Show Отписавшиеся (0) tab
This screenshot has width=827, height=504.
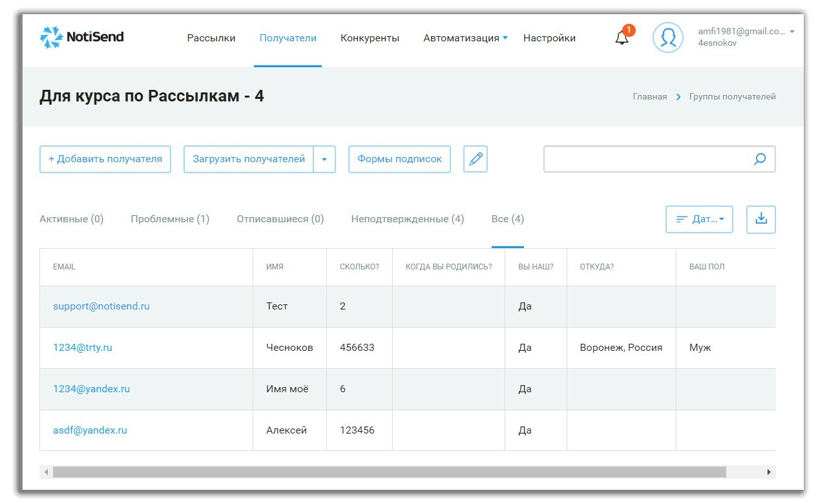coord(280,219)
